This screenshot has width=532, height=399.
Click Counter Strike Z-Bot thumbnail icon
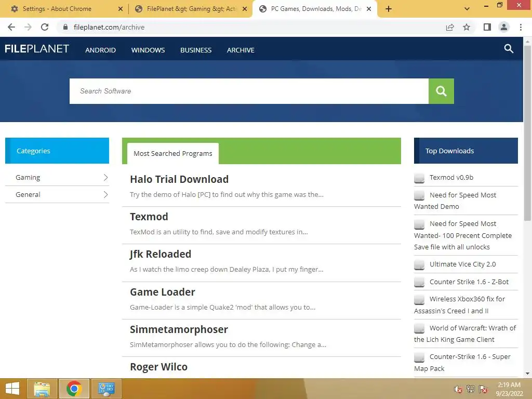pyautogui.click(x=419, y=282)
